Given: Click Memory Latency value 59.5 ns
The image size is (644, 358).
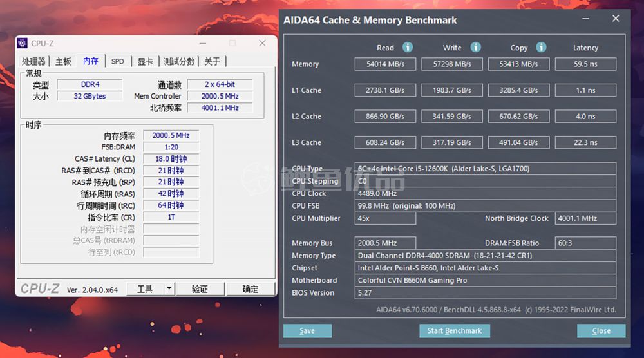Looking at the screenshot, I should click(585, 64).
